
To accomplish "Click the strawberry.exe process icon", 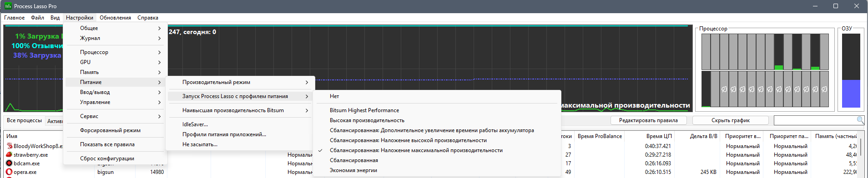I will tap(9, 154).
